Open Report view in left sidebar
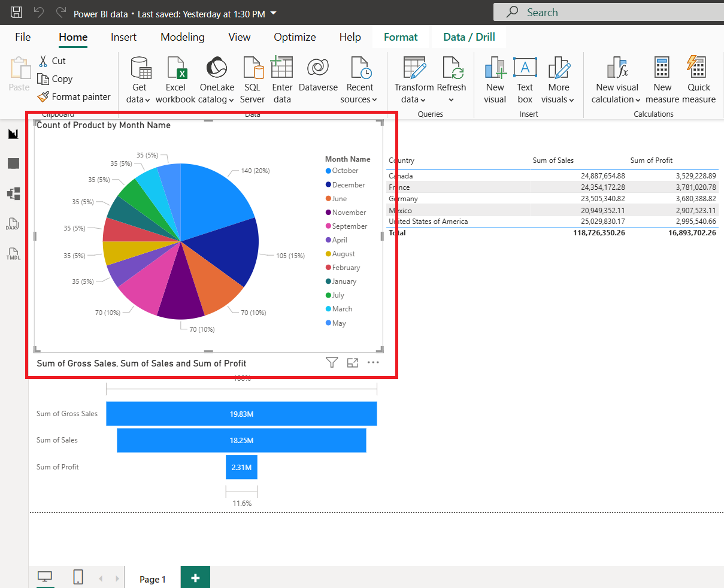Viewport: 724px width, 588px height. 13,134
